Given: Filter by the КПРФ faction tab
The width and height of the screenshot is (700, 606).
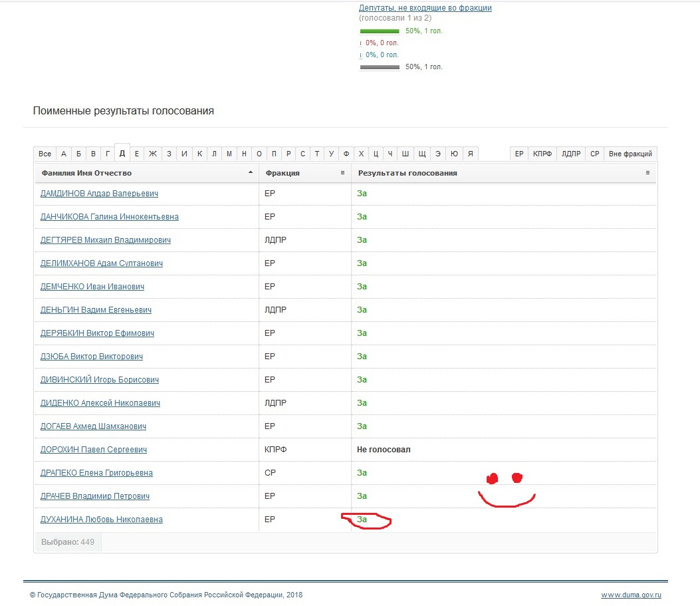Looking at the screenshot, I should (x=542, y=154).
